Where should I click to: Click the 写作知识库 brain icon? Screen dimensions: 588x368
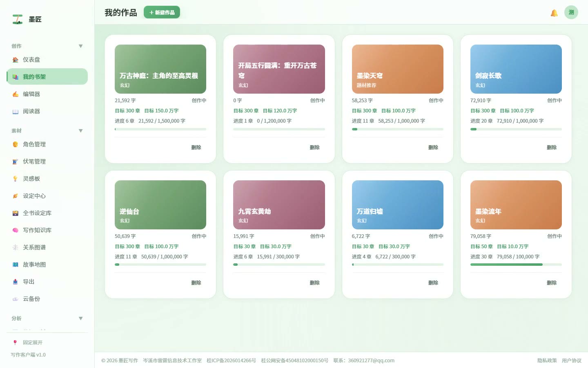coord(16,230)
